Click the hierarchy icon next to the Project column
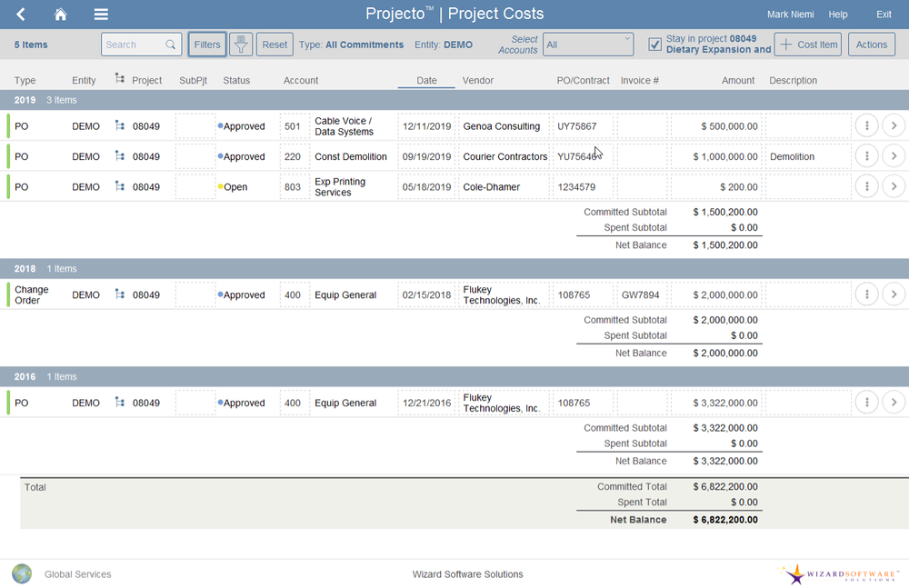This screenshot has width=909, height=588. pos(119,80)
